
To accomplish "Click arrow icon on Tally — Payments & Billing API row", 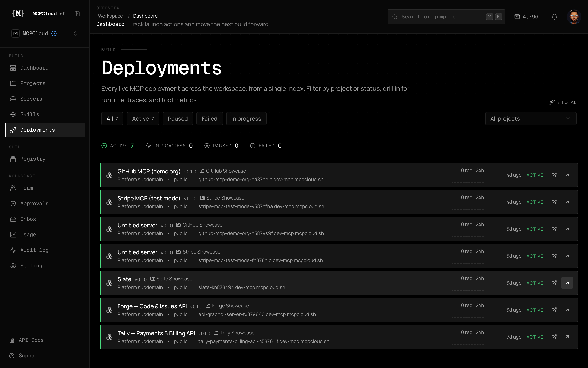I will pos(567,337).
